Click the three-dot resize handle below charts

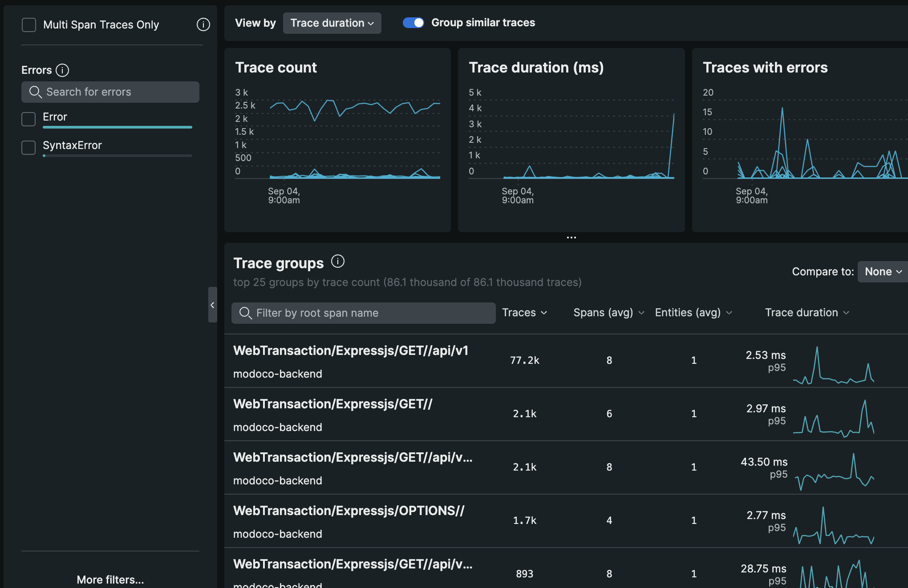pyautogui.click(x=571, y=238)
